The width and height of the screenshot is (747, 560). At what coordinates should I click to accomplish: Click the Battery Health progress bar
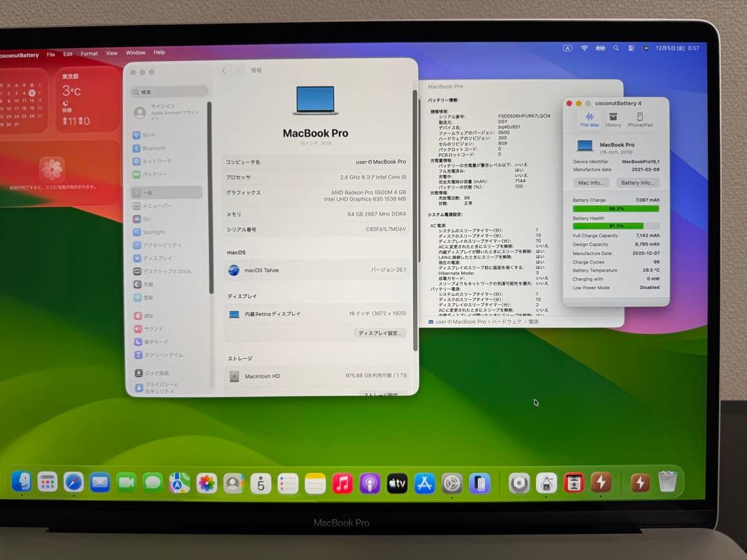(616, 226)
